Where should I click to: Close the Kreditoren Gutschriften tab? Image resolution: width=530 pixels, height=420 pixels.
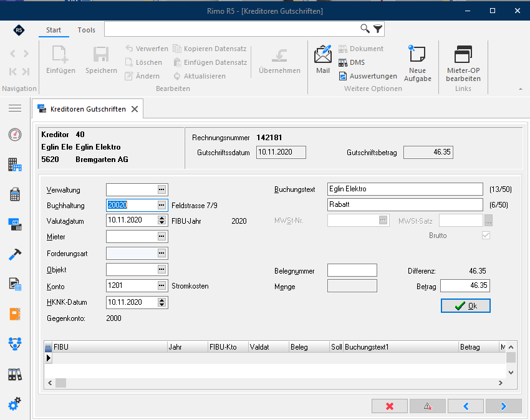135,109
